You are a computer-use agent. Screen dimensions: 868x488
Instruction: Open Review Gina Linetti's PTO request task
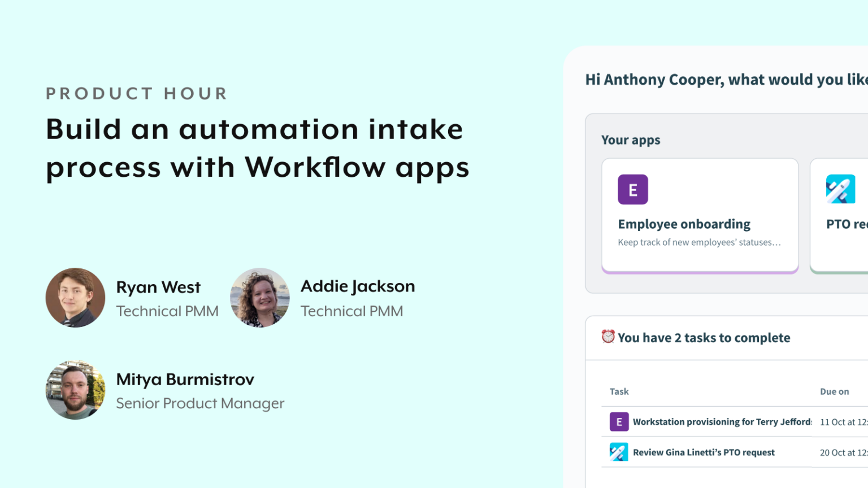(704, 452)
